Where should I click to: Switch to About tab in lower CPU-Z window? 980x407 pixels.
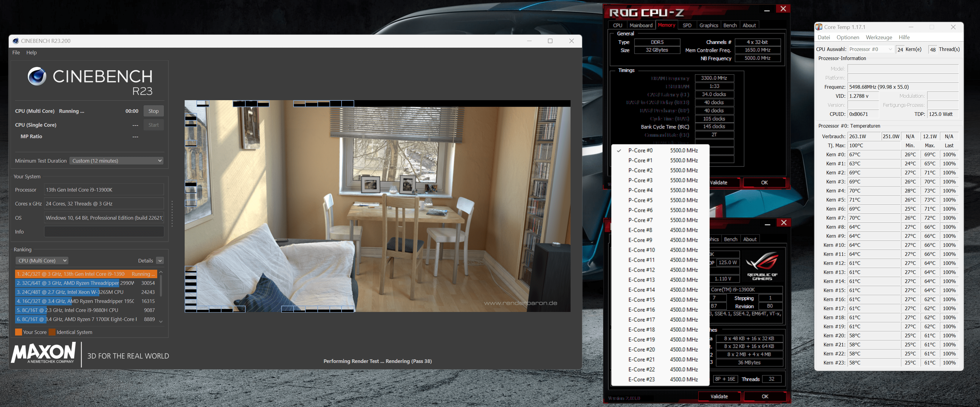(x=750, y=239)
